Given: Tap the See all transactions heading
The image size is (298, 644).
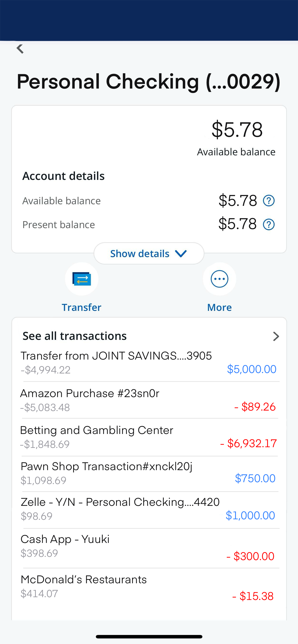Looking at the screenshot, I should click(x=74, y=336).
